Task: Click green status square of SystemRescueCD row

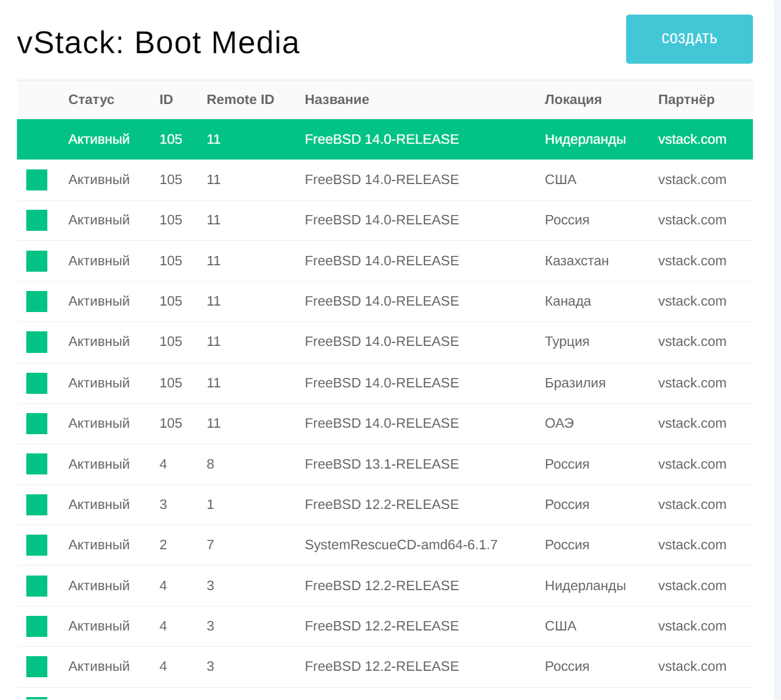Action: point(37,545)
